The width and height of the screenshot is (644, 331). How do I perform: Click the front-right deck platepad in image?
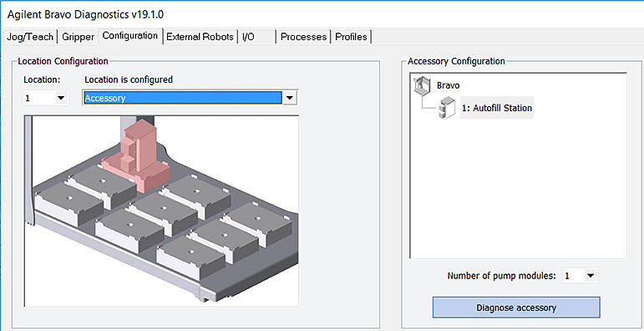point(190,257)
